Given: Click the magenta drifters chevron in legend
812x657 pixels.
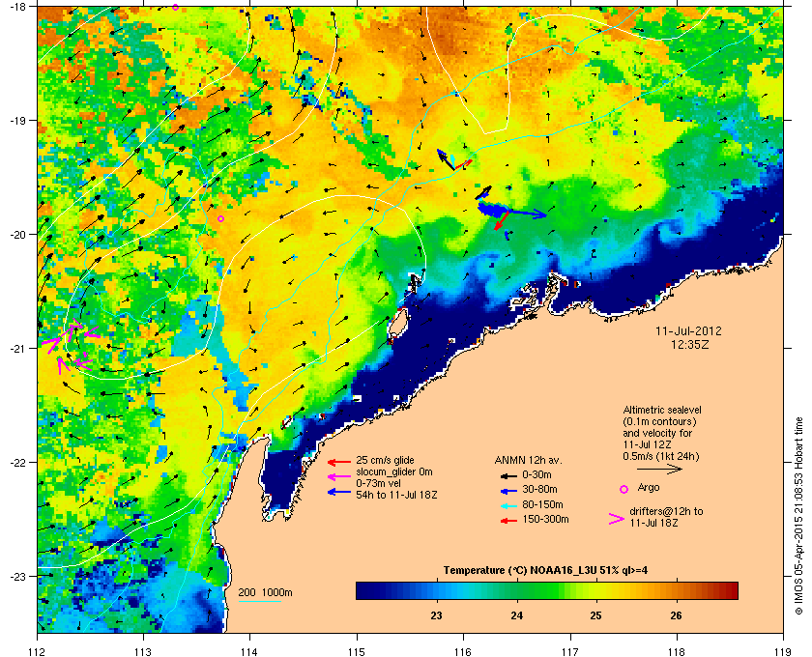Looking at the screenshot, I should (617, 519).
